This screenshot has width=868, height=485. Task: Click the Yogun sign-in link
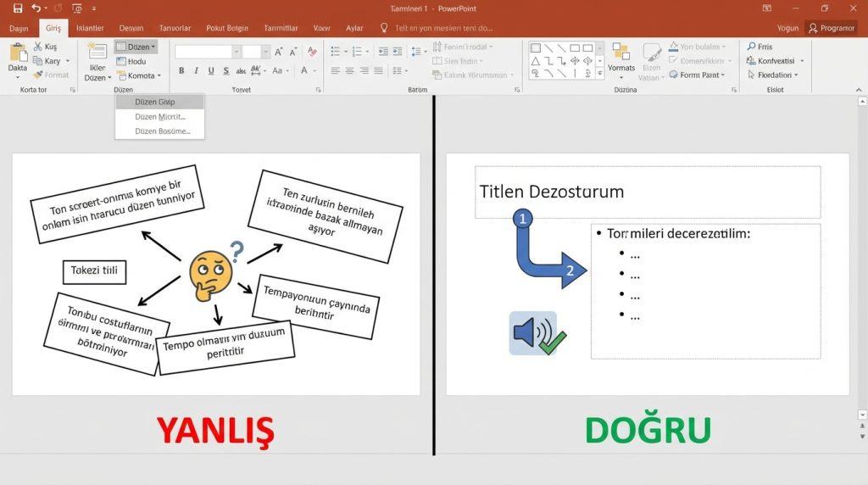pos(787,28)
